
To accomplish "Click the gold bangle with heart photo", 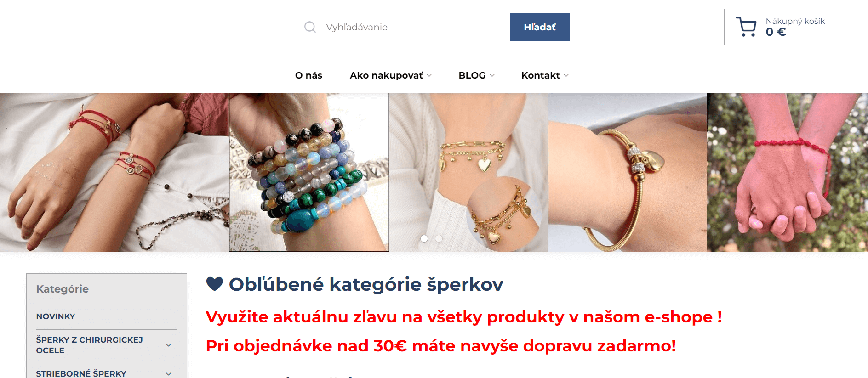I will coord(628,172).
